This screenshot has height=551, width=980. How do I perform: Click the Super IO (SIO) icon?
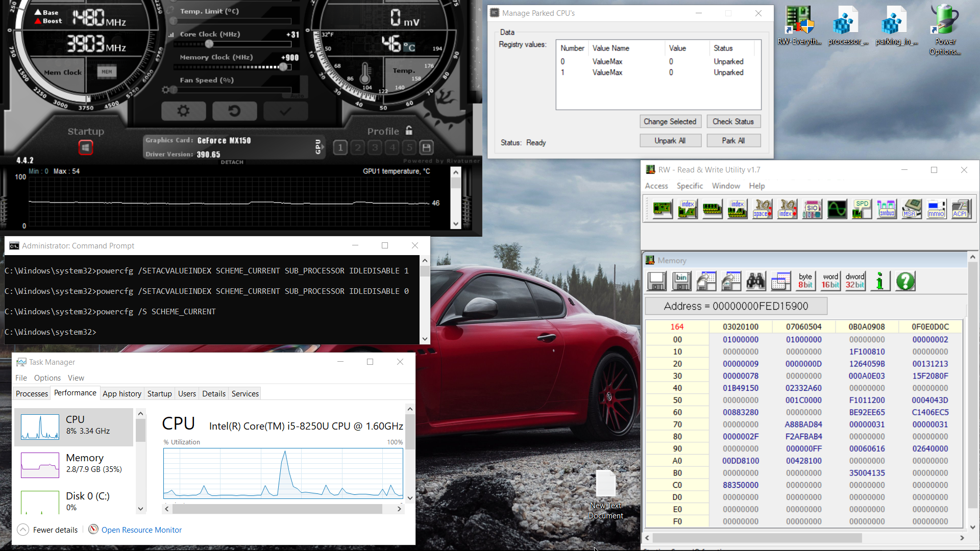[x=812, y=209]
